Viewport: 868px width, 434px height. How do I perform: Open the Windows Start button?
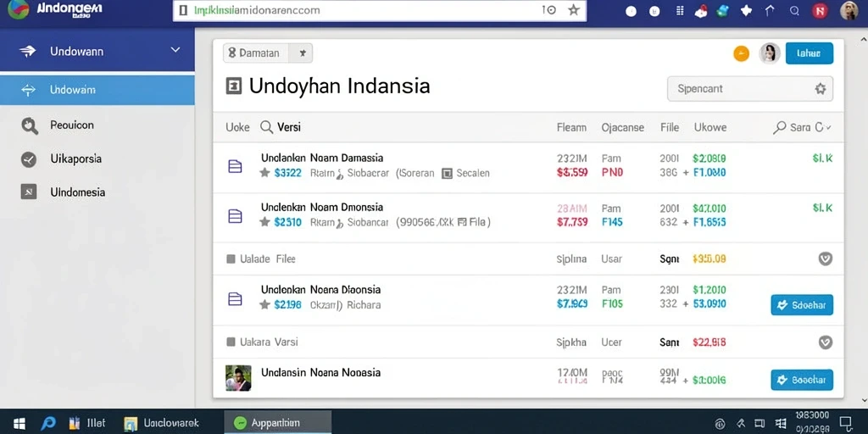pyautogui.click(x=19, y=424)
